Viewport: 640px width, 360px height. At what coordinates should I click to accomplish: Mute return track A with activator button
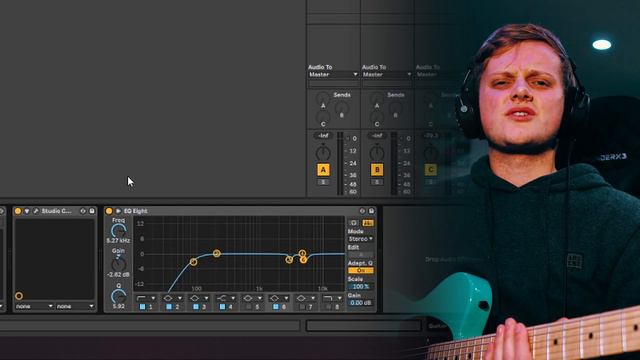pos(323,170)
